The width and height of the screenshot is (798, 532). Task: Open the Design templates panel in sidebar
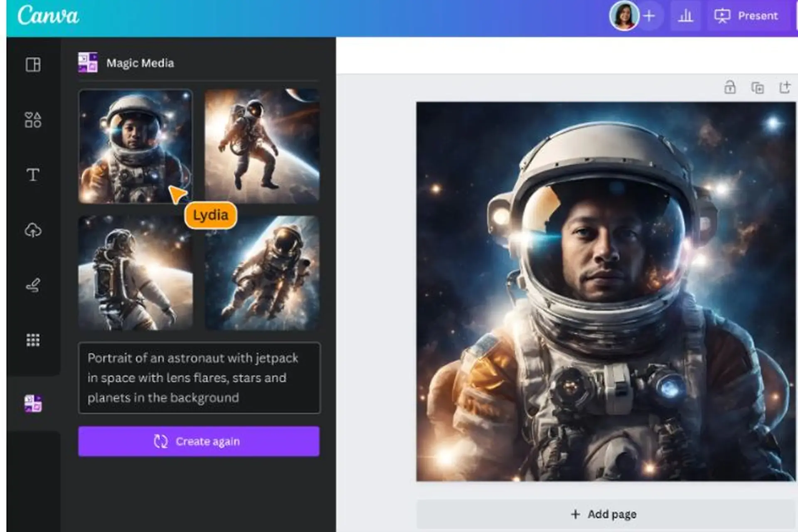33,65
